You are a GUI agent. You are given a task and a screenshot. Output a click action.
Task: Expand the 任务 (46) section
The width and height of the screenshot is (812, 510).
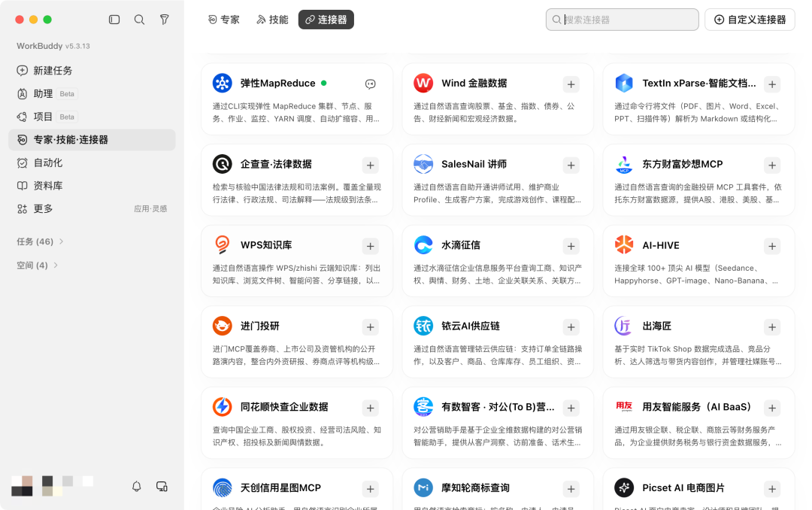(x=40, y=241)
